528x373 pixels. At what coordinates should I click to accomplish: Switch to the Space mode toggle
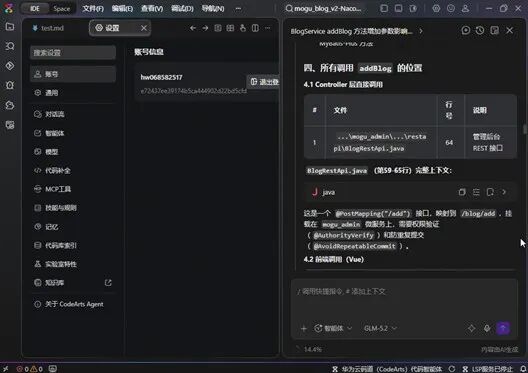tap(61, 8)
